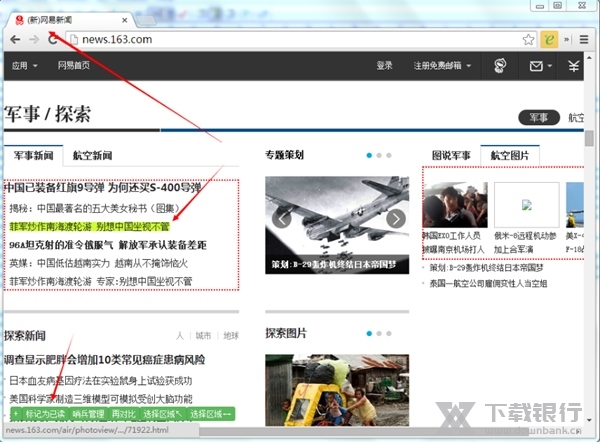The width and height of the screenshot is (600, 444).
Task: Open 哨兵管理 from the green toolbar
Action: pos(88,414)
